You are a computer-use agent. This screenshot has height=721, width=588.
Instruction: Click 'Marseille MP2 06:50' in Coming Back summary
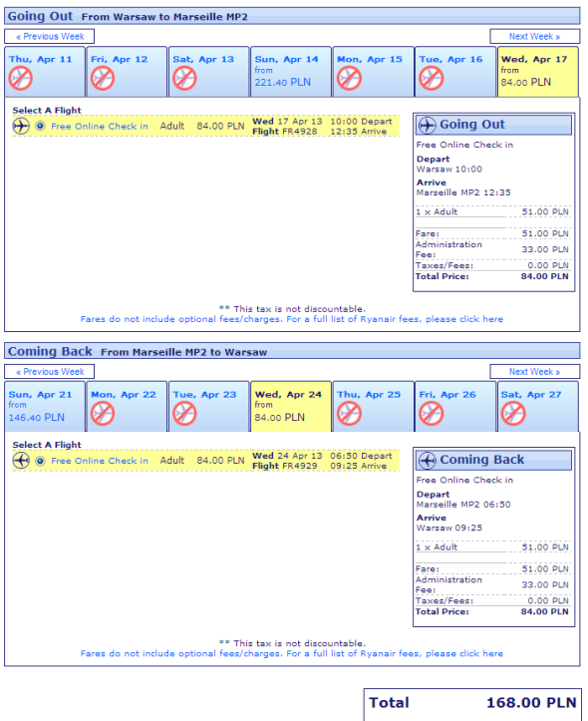463,505
